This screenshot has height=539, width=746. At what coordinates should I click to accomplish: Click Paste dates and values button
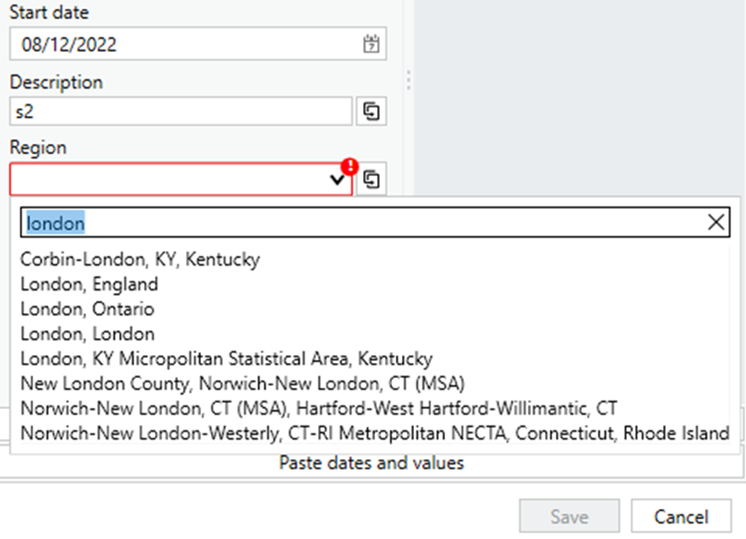(372, 463)
